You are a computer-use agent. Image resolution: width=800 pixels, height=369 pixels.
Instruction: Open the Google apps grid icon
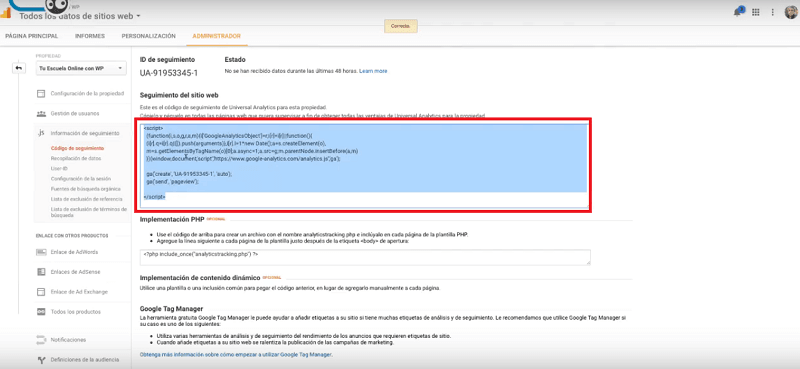point(756,12)
